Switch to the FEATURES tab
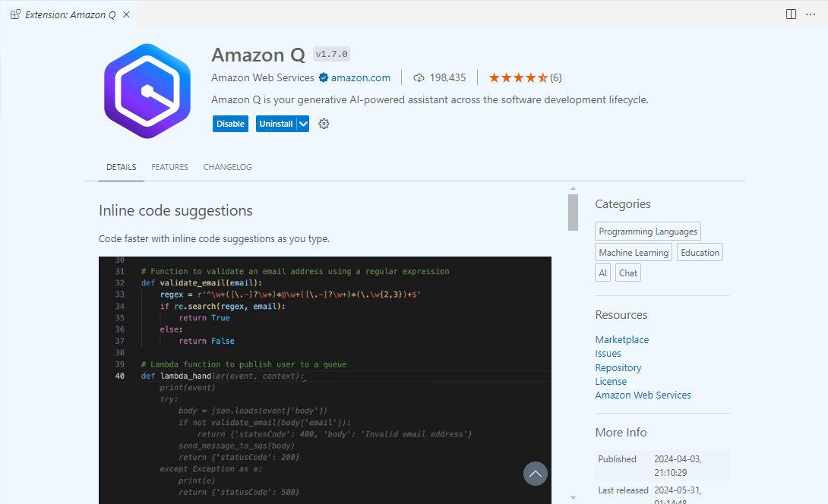 click(x=169, y=167)
